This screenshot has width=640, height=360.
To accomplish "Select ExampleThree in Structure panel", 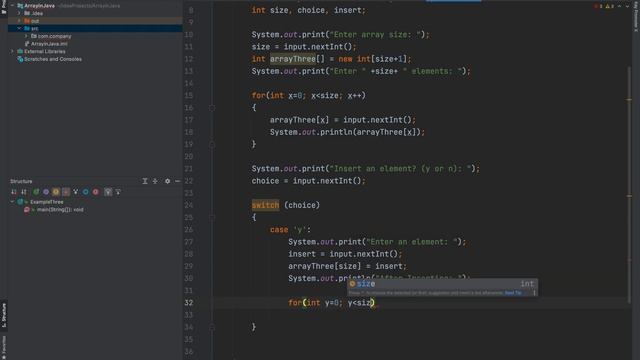I will [x=46, y=202].
